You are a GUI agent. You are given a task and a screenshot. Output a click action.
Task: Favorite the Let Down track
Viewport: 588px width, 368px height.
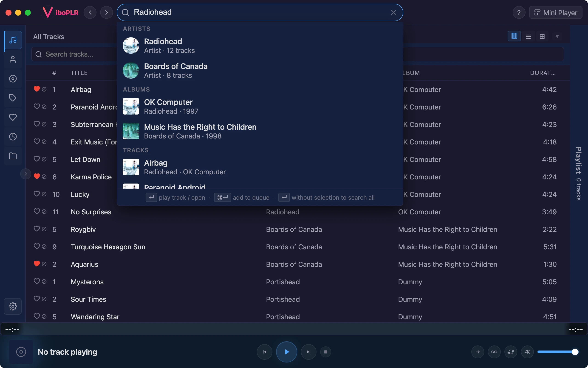[37, 159]
